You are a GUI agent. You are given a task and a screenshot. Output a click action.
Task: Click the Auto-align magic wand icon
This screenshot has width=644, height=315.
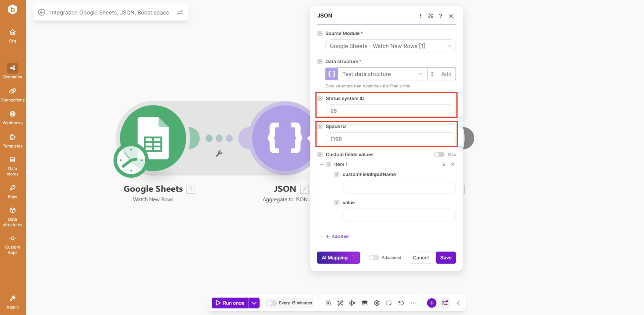coord(340,303)
